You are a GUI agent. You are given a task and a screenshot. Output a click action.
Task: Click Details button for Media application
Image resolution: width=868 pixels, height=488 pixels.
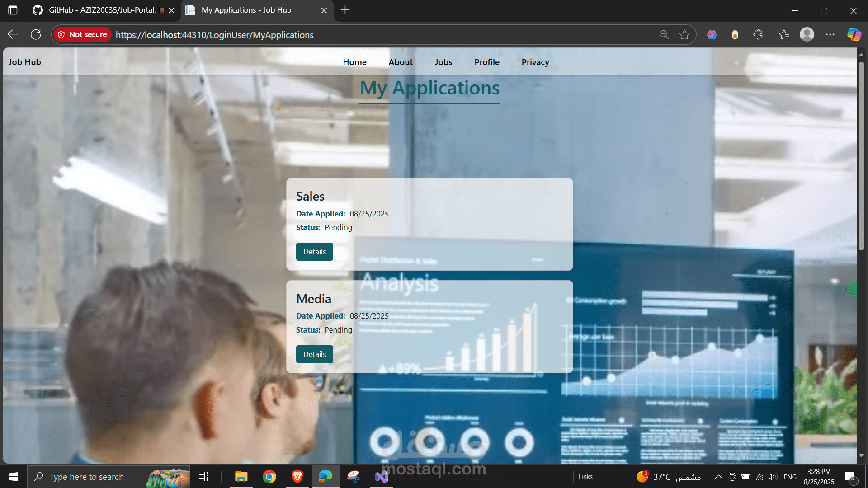(314, 354)
